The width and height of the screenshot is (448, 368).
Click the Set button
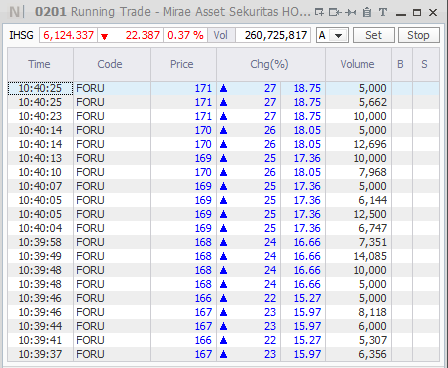374,35
